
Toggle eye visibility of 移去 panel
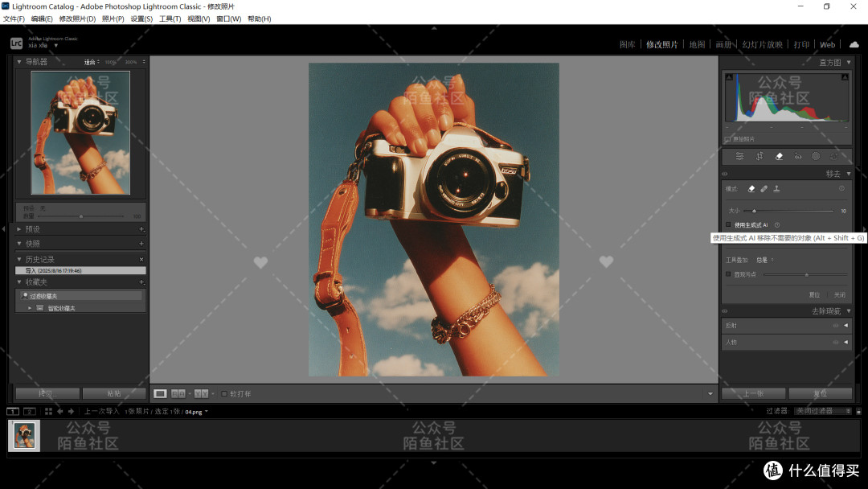[725, 174]
